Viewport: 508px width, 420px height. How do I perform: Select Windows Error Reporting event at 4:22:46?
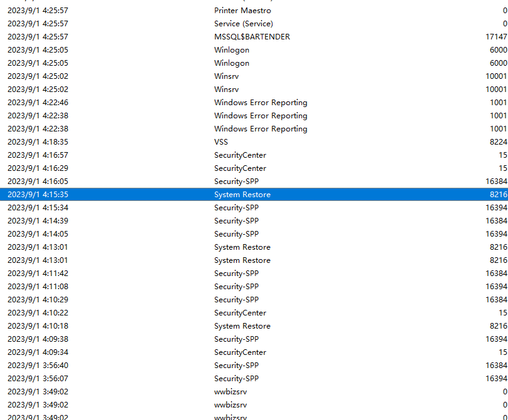coord(254,102)
